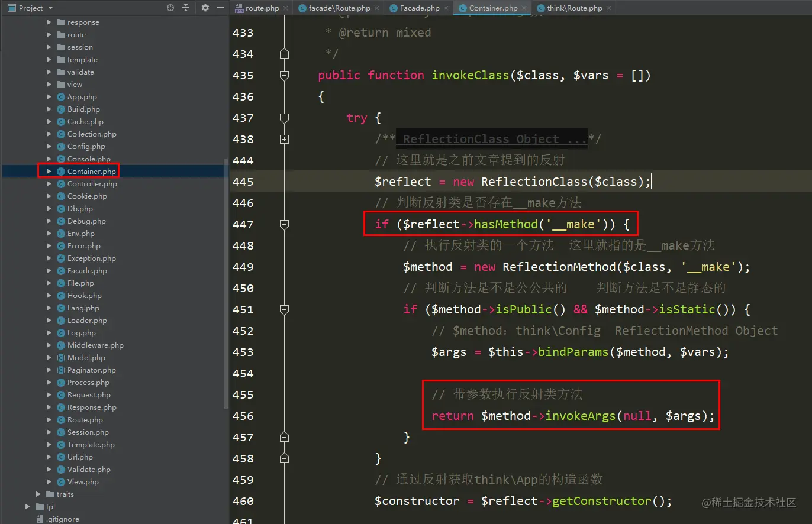Click the Loader.php file icon

click(60, 321)
